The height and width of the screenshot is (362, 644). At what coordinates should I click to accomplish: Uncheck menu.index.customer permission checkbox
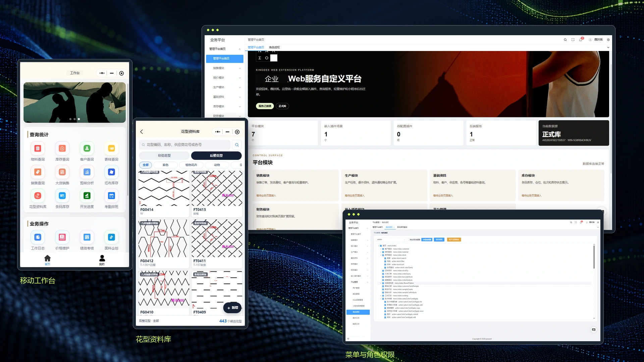point(383,249)
